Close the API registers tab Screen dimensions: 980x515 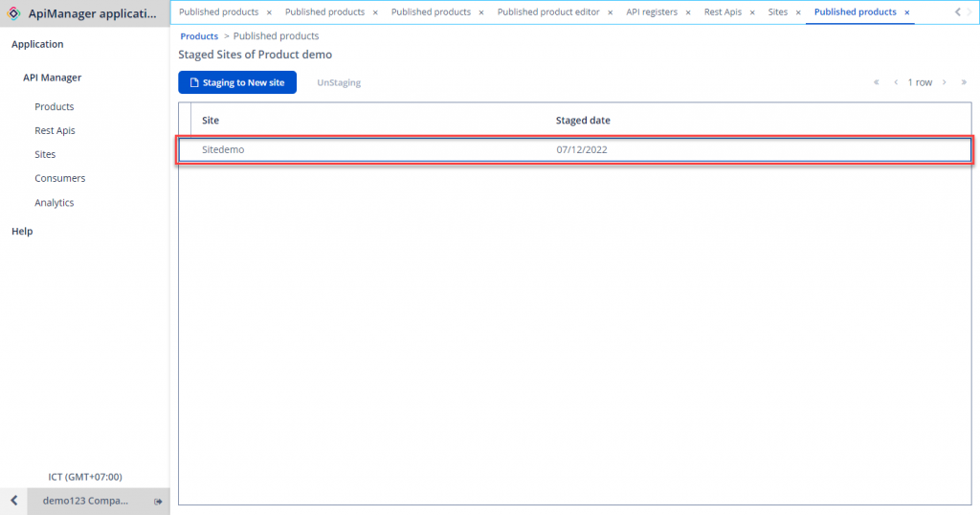688,12
